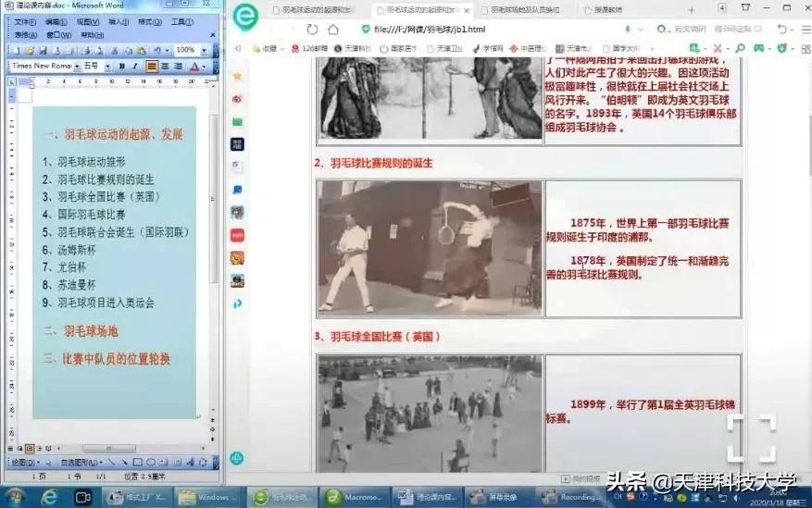The height and width of the screenshot is (508, 812).
Task: Click the browser undo-close-tab arrow icon
Action: pos(782,30)
